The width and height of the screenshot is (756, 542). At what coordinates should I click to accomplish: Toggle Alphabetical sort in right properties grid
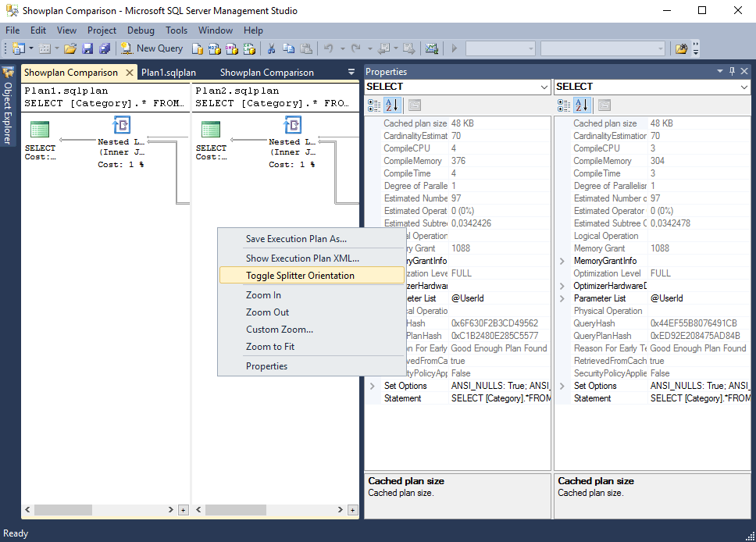[x=582, y=105]
